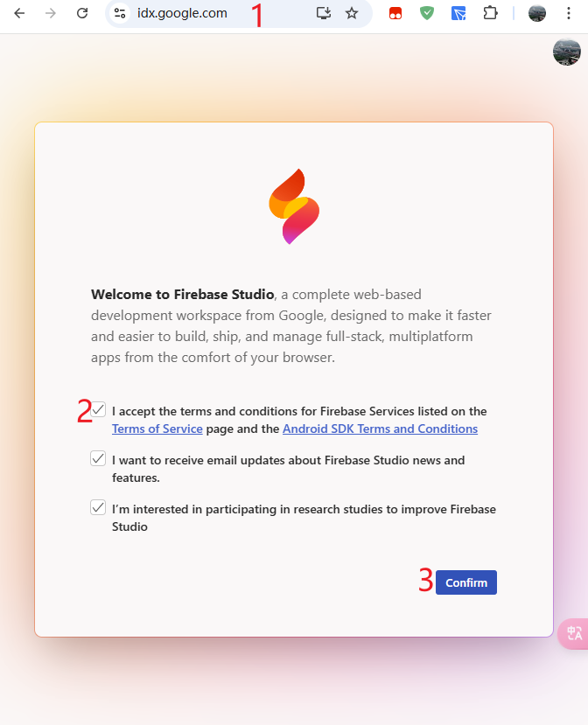Uncheck the research studies participation checkbox
Screen dimensions: 588x725
tap(98, 507)
